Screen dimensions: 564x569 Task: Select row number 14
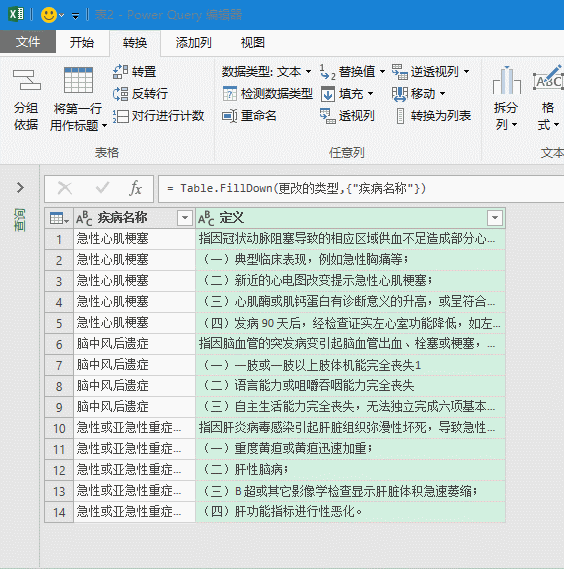[59, 512]
